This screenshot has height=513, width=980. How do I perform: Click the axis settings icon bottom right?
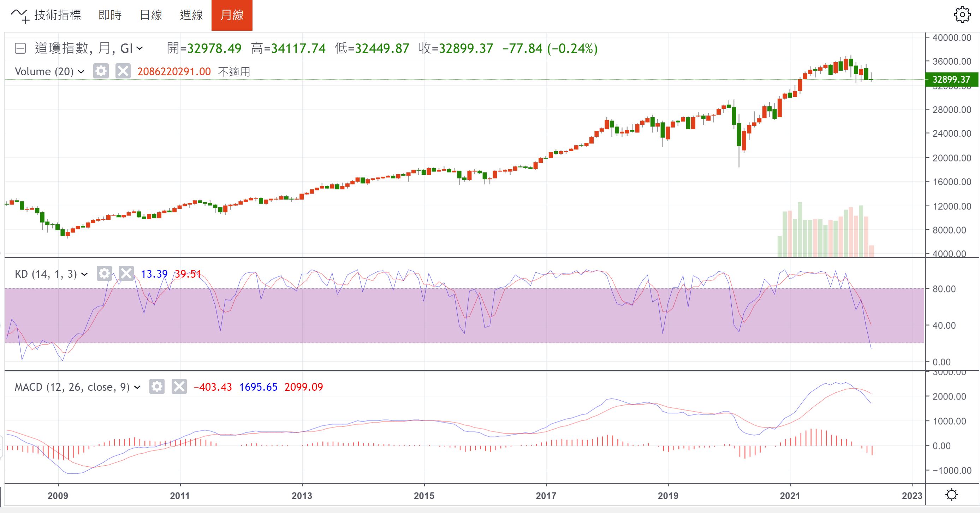[951, 495]
